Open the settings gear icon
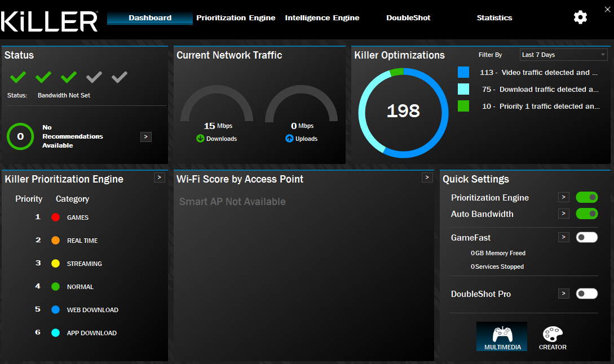The width and height of the screenshot is (614, 364). pyautogui.click(x=580, y=17)
